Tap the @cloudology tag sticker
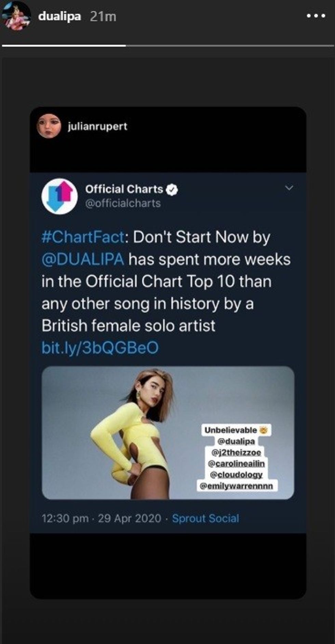Screen dimensions: 335x644 point(236,474)
